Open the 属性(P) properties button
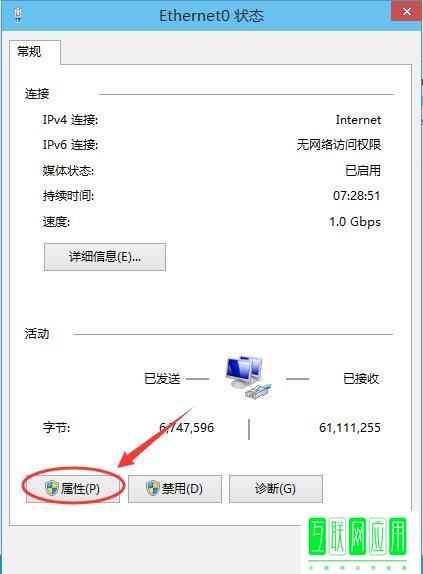The width and height of the screenshot is (423, 574). pyautogui.click(x=73, y=488)
